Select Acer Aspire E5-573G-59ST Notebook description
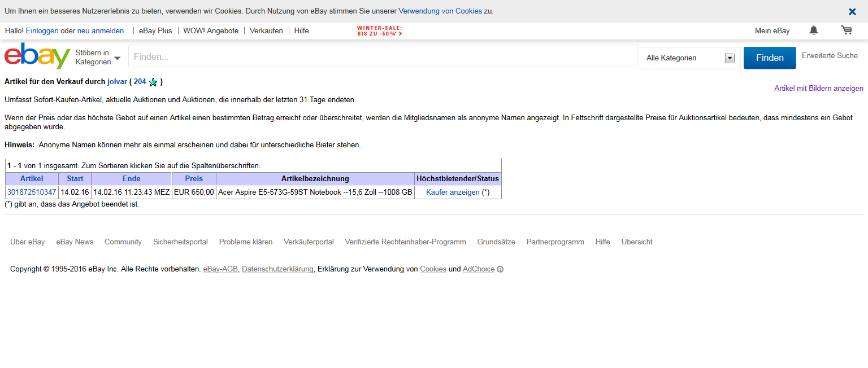868x368 pixels. coord(315,192)
